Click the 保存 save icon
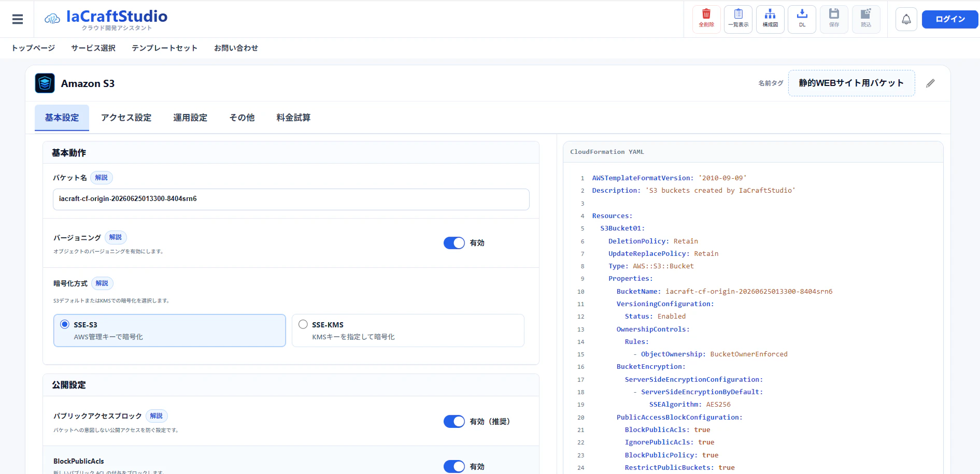The height and width of the screenshot is (474, 980). (834, 19)
